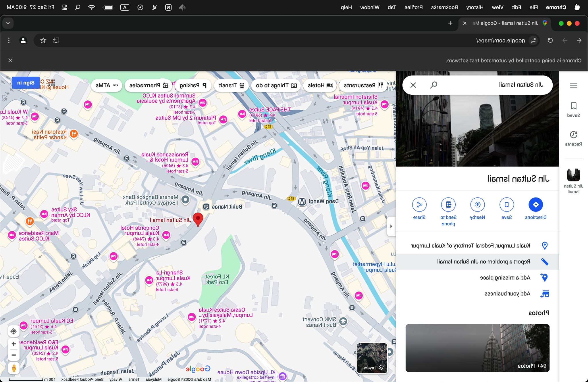The width and height of the screenshot is (588, 382).
Task: Filter map by Restaurants chip
Action: point(363,85)
